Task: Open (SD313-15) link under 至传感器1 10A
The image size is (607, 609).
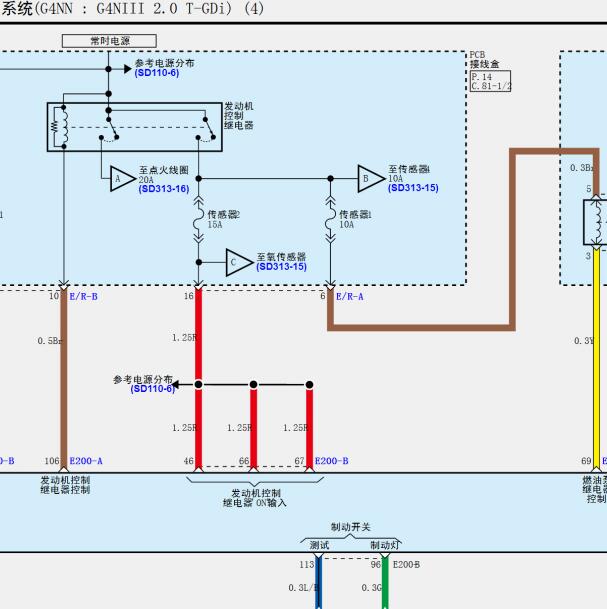Action: 413,188
